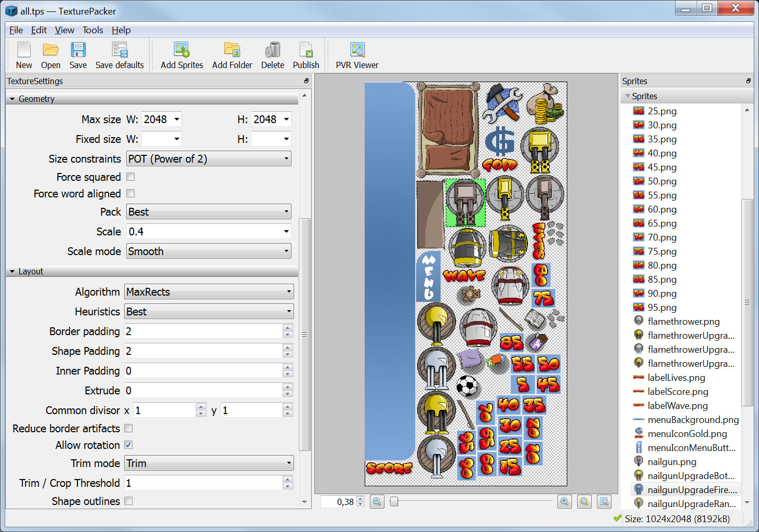The width and height of the screenshot is (759, 532).
Task: Open the Algorithm MaxRects dropdown
Action: pyautogui.click(x=209, y=292)
